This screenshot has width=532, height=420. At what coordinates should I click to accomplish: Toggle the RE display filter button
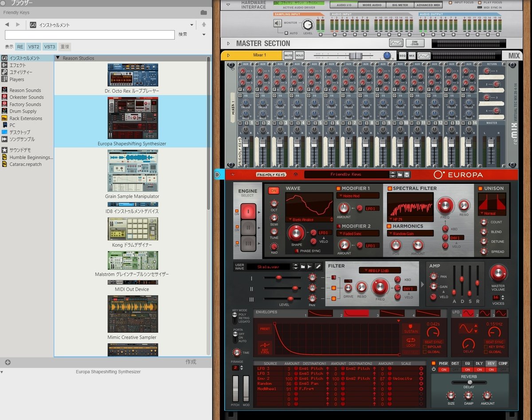point(20,47)
